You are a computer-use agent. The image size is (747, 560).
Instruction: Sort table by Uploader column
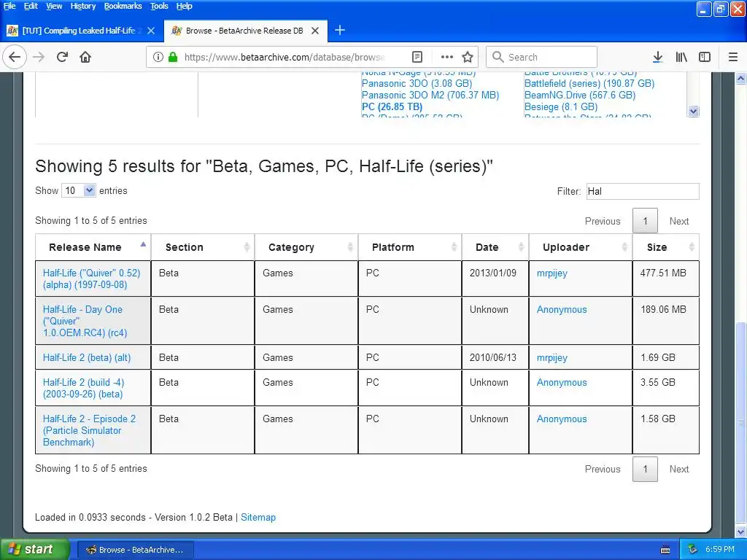tap(580, 247)
